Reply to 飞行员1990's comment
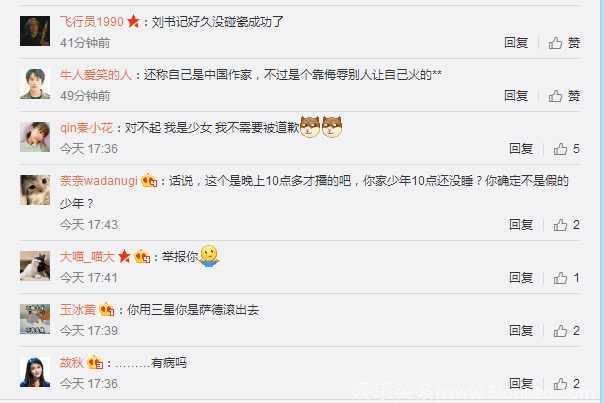 click(516, 43)
